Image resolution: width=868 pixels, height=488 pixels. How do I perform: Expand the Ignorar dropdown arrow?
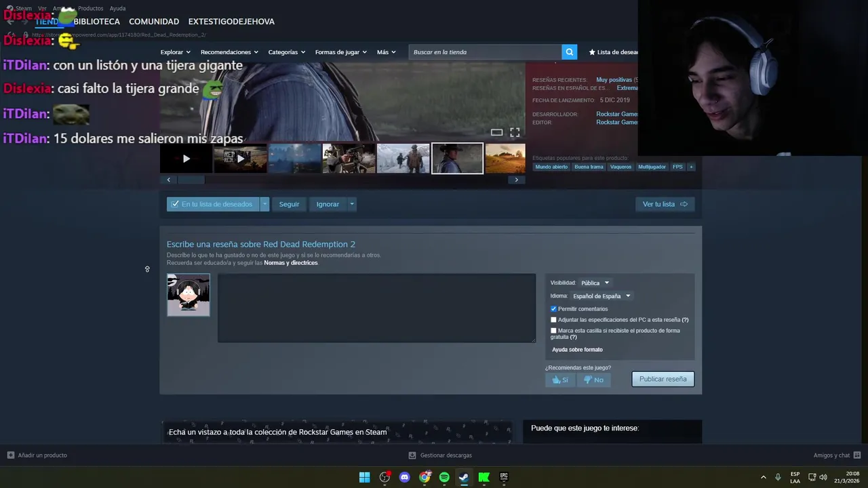point(351,204)
